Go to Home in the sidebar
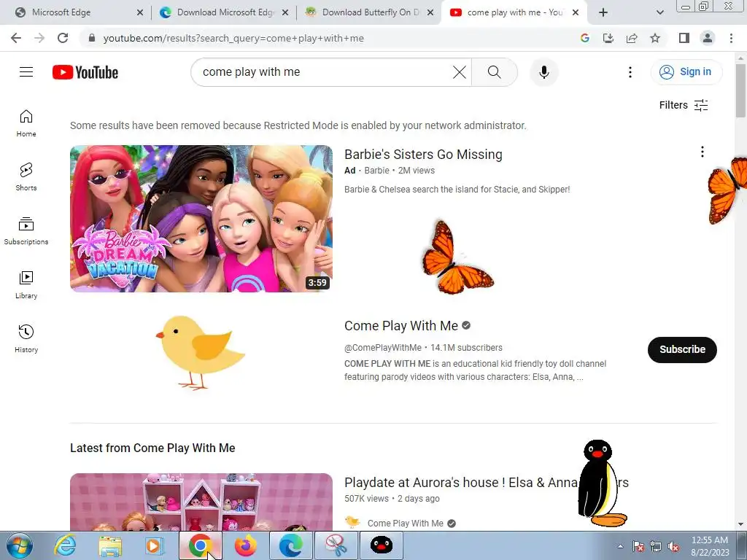The width and height of the screenshot is (747, 560). (26, 123)
